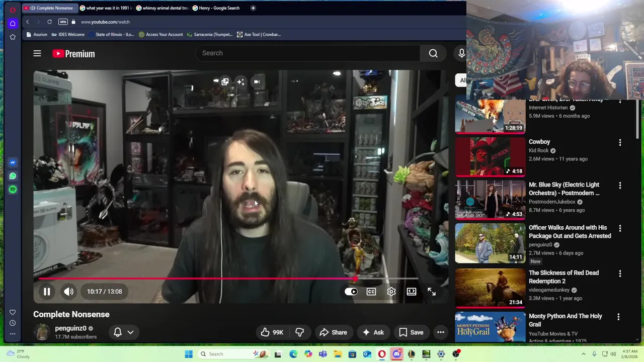Seek on the red video progress bar
644x362 pixels.
pos(228,279)
